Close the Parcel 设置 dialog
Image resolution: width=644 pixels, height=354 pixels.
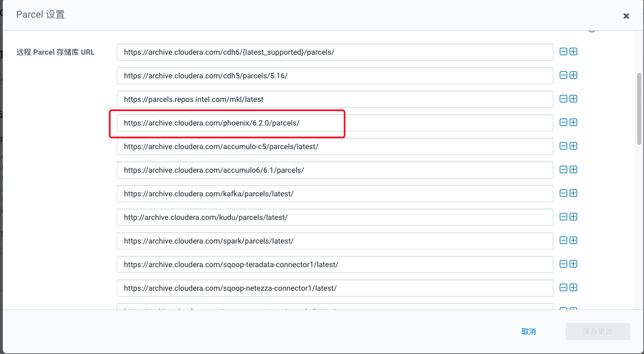(x=626, y=16)
